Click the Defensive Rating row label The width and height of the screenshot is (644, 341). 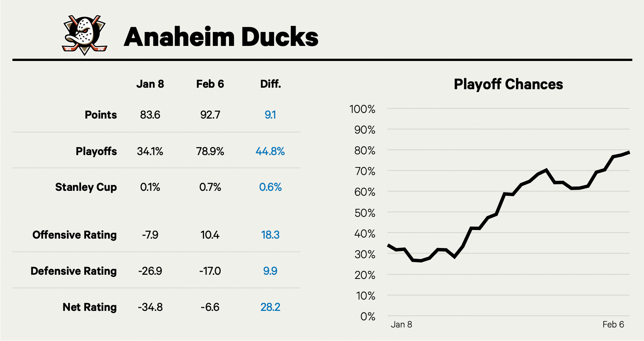(73, 271)
